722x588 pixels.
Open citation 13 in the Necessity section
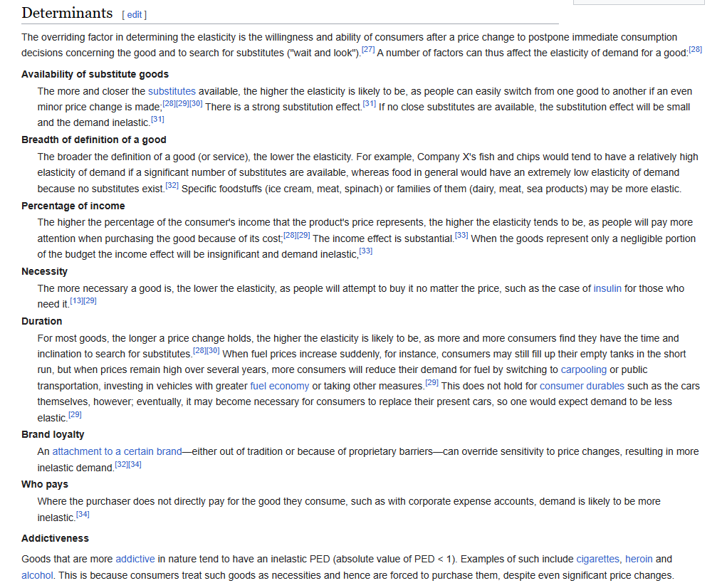click(76, 301)
